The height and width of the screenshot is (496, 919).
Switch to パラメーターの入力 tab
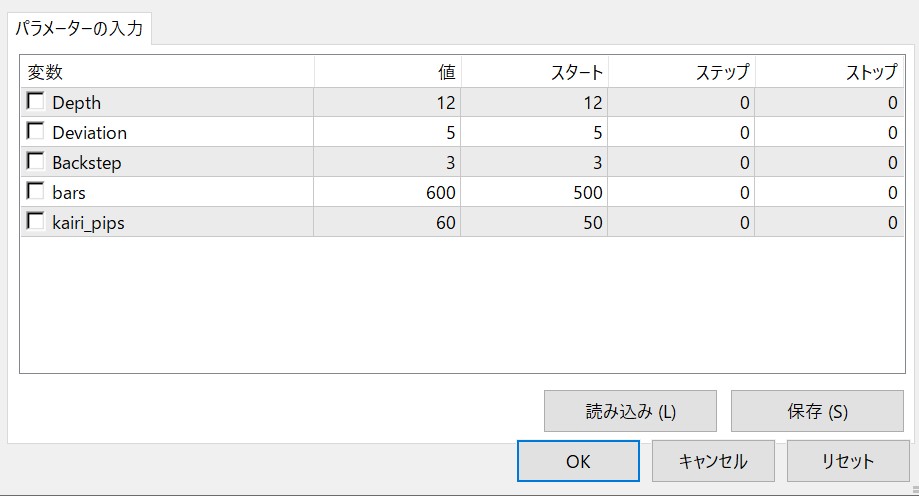79,28
